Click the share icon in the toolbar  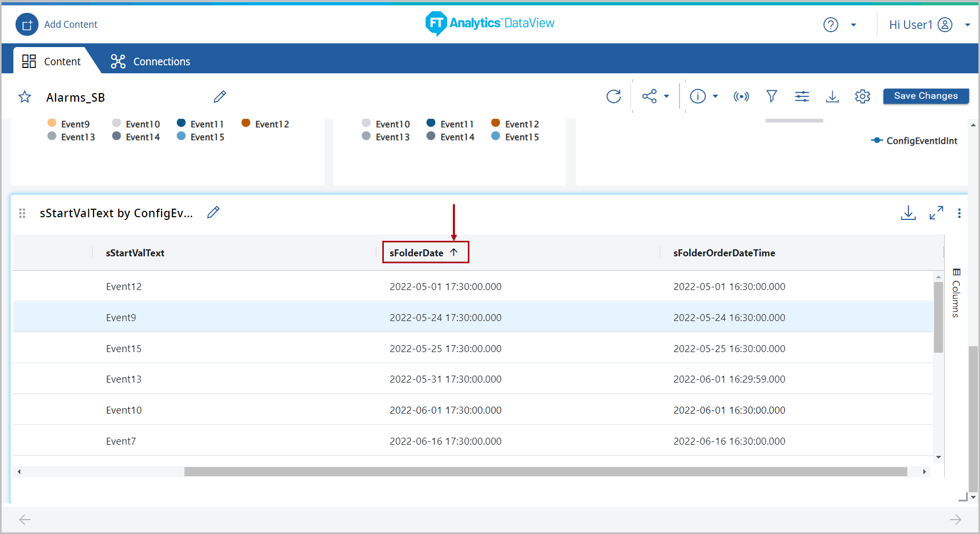click(x=649, y=96)
